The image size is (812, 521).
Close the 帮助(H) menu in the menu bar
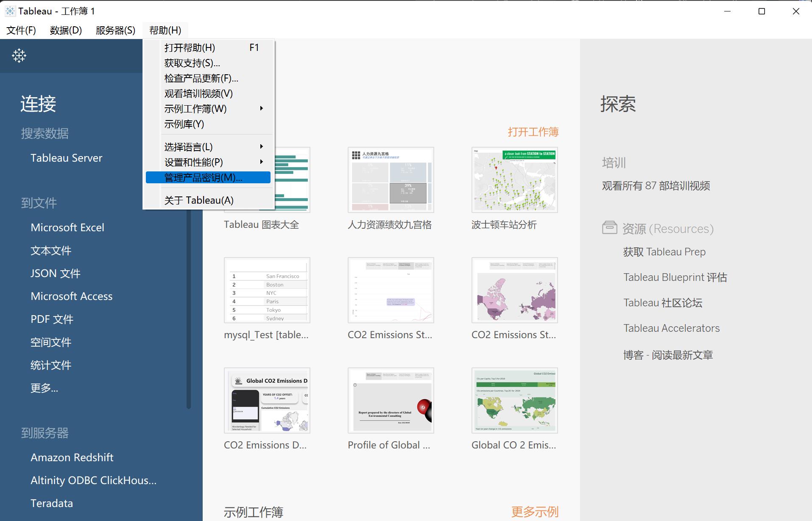pos(165,30)
